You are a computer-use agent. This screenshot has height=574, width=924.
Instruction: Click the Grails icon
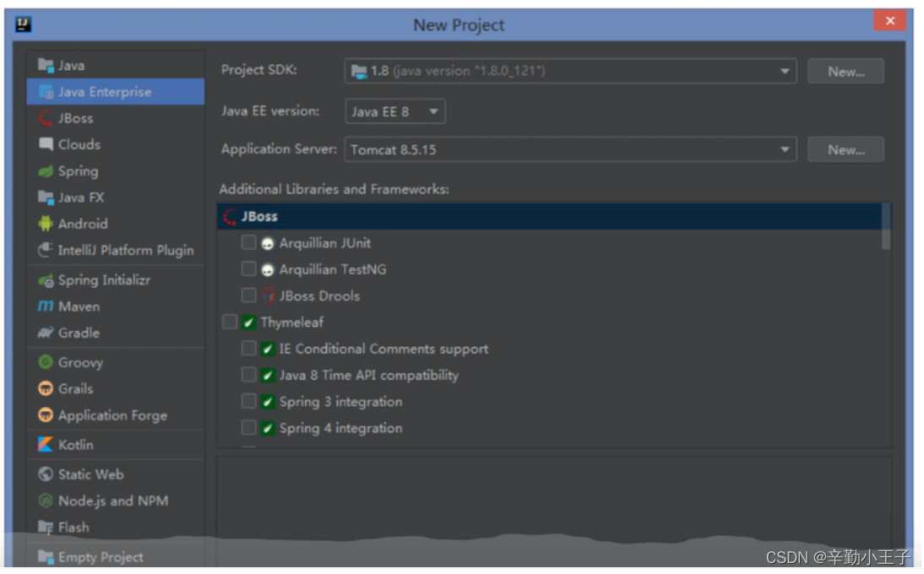(x=46, y=388)
